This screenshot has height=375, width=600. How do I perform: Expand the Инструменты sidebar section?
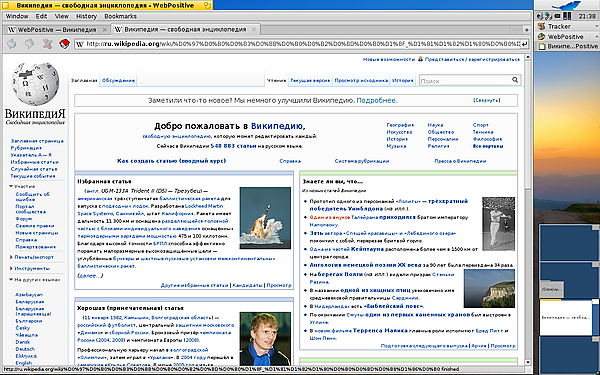(11, 268)
